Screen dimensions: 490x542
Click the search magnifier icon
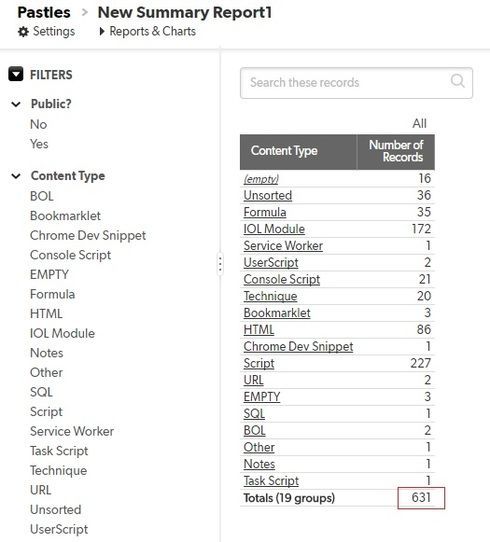point(458,81)
